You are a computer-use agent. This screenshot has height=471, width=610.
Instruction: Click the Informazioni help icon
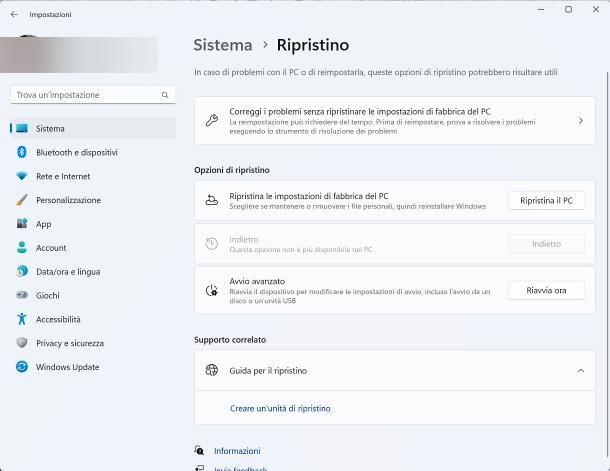pyautogui.click(x=199, y=450)
